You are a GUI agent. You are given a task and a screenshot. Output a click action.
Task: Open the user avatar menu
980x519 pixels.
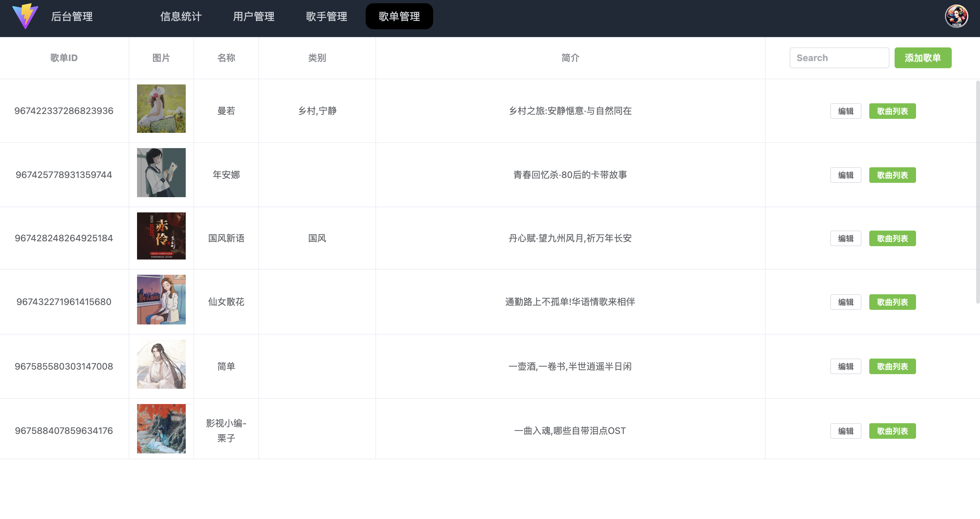[x=957, y=16]
